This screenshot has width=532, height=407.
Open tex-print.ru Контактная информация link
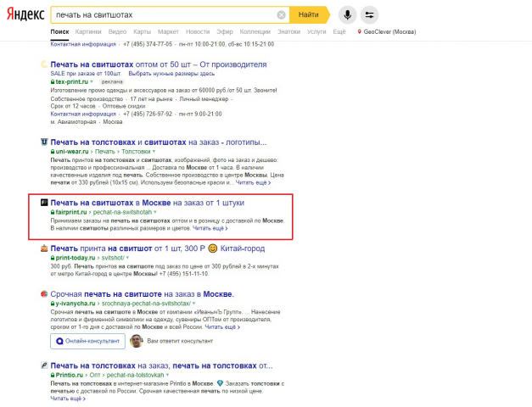[83, 114]
